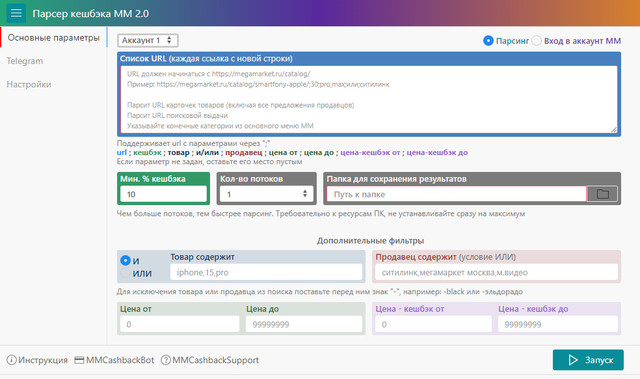Click the MMCashbackBot card icon
Image resolution: width=640 pixels, height=379 pixels.
click(x=79, y=360)
